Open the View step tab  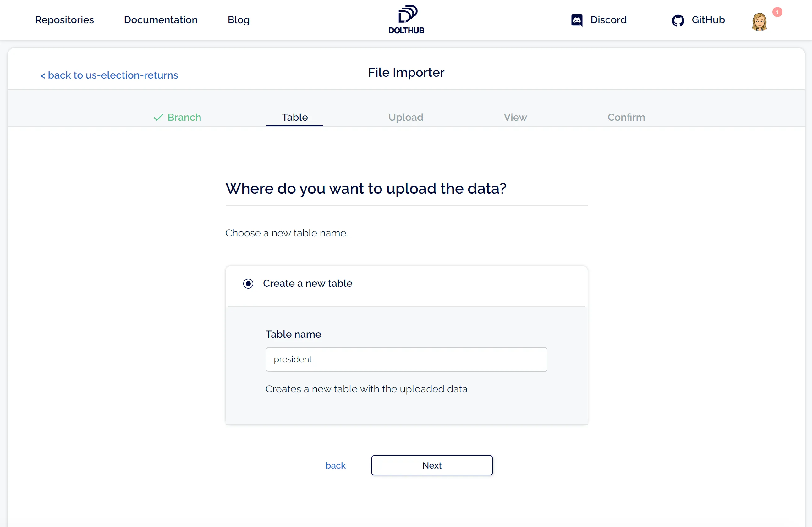515,117
